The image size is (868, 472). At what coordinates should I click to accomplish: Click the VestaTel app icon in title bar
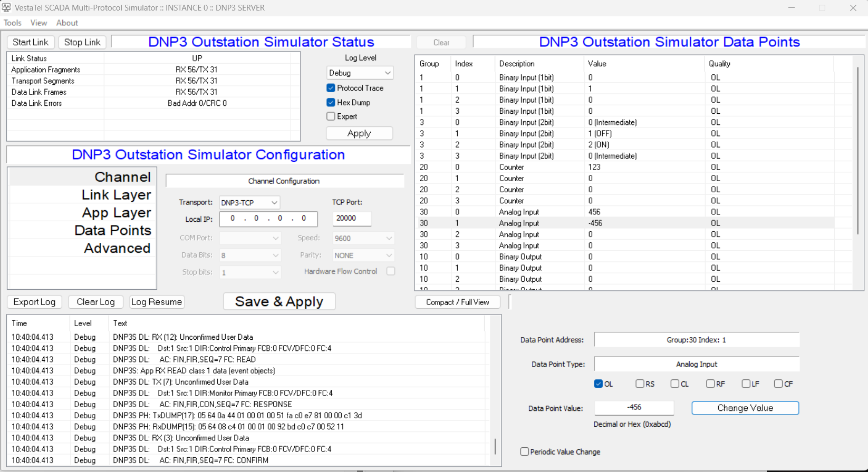click(x=6, y=7)
